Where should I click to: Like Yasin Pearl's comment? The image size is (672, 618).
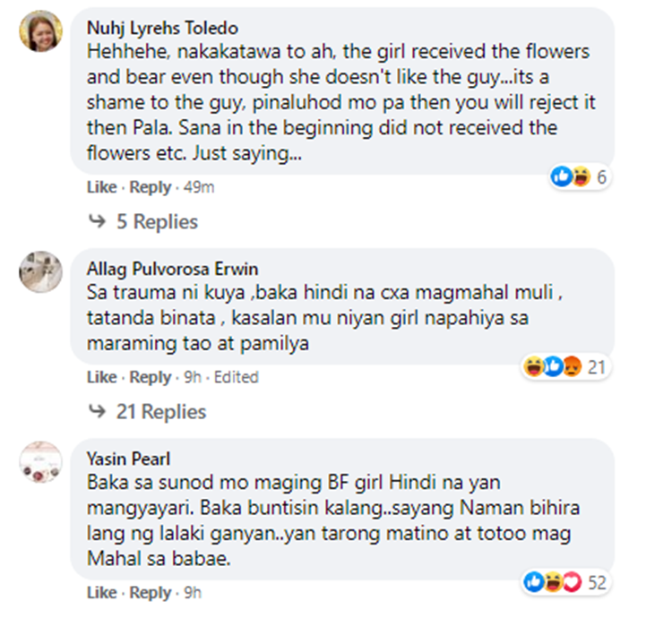click(101, 593)
